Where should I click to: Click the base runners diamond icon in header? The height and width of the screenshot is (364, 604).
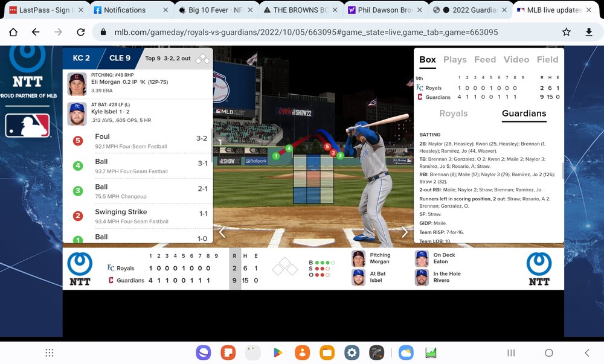click(202, 59)
